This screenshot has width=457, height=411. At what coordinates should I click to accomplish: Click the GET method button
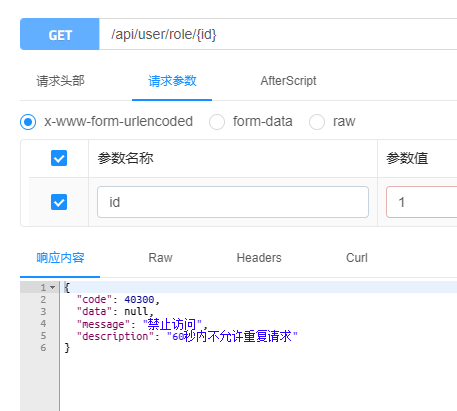coord(60,34)
